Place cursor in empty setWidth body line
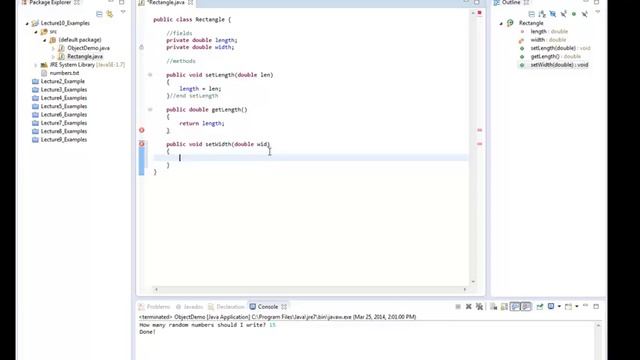The width and height of the screenshot is (640, 360). coord(310,158)
